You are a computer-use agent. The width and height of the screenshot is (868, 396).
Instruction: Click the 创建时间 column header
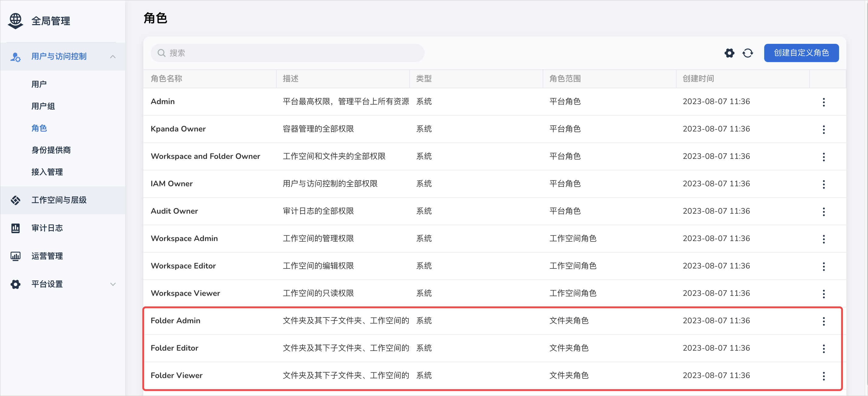(698, 79)
